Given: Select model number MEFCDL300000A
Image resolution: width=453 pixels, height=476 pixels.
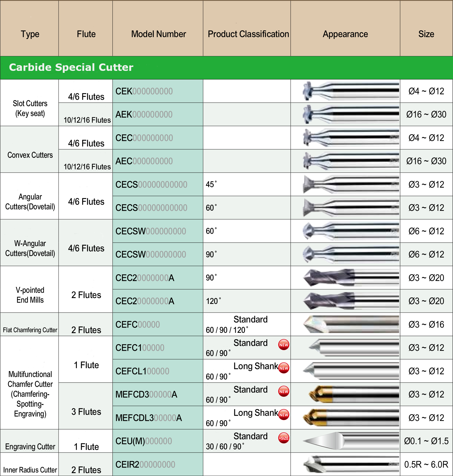Looking at the screenshot, I should click(x=149, y=418).
